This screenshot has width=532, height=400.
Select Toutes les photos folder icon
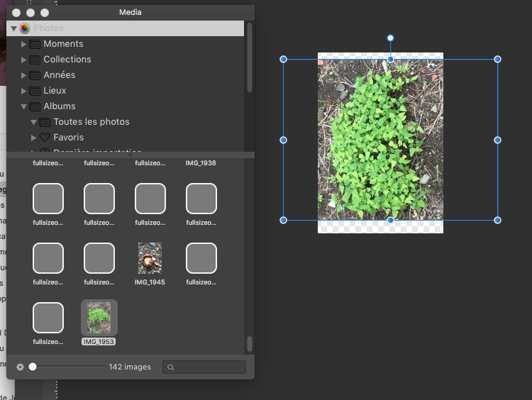(45, 123)
